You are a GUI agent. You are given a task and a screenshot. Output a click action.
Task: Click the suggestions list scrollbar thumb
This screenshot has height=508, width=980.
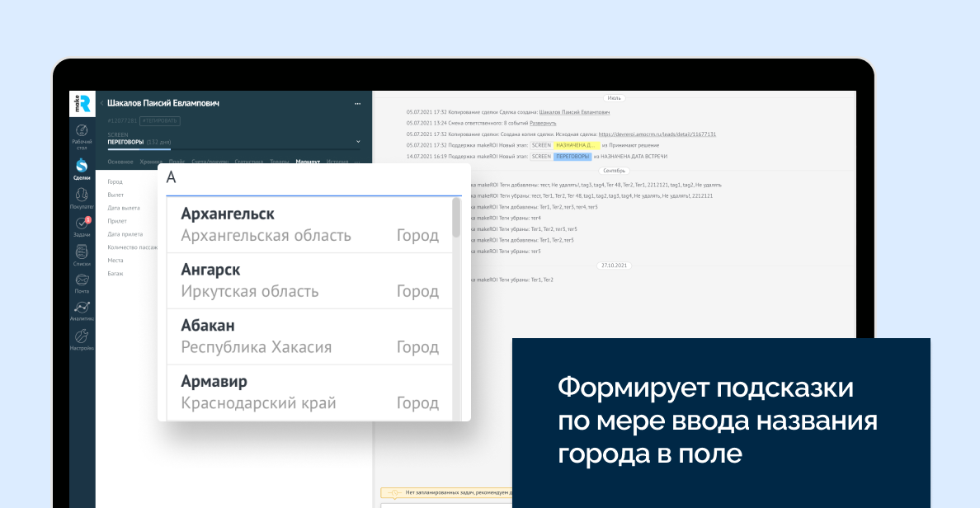point(456,218)
